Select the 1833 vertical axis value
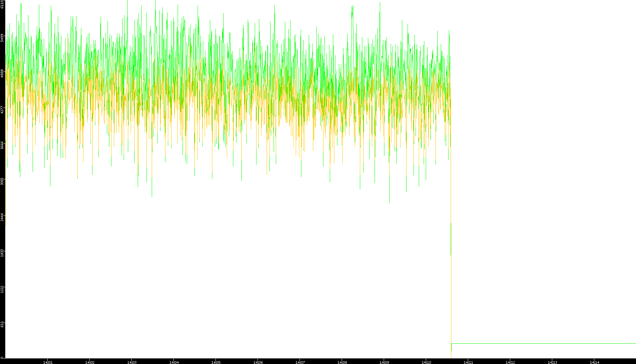Viewport: 636px width, 364px height. click(x=2, y=253)
